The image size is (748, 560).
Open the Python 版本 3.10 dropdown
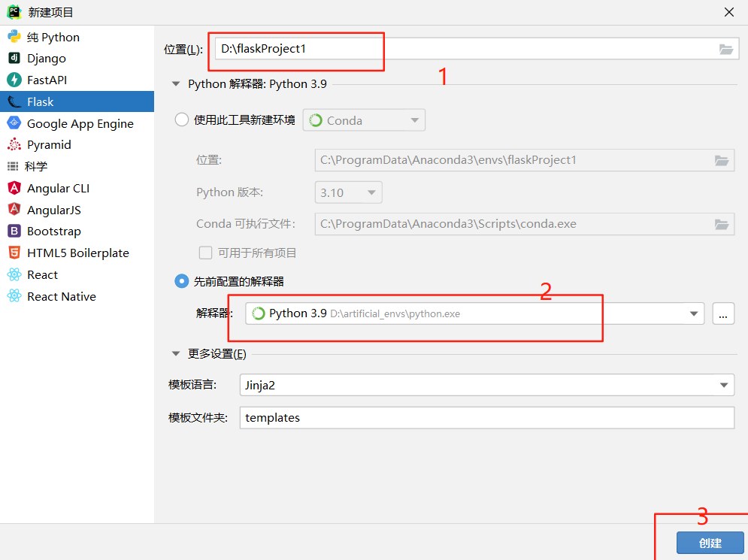pos(348,192)
